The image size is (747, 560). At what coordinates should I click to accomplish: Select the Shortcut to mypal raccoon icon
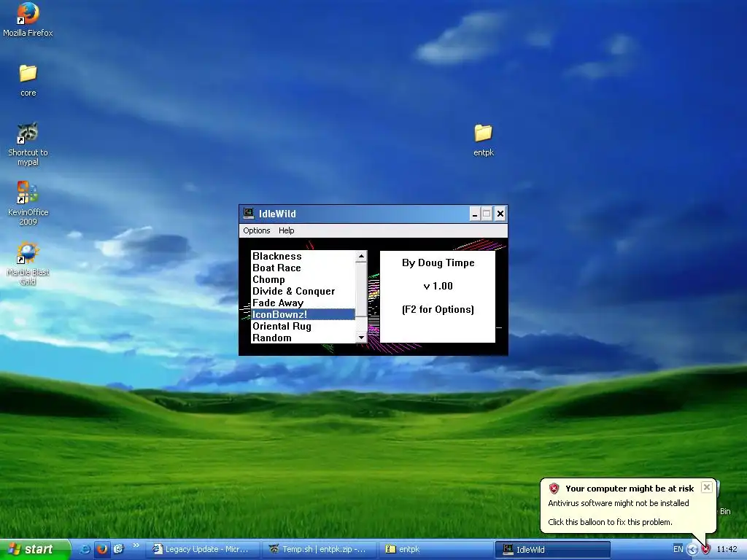coord(28,144)
